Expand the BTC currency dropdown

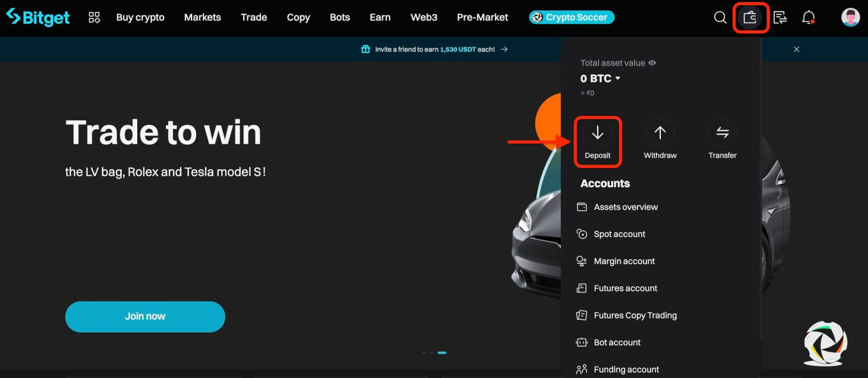click(x=617, y=79)
